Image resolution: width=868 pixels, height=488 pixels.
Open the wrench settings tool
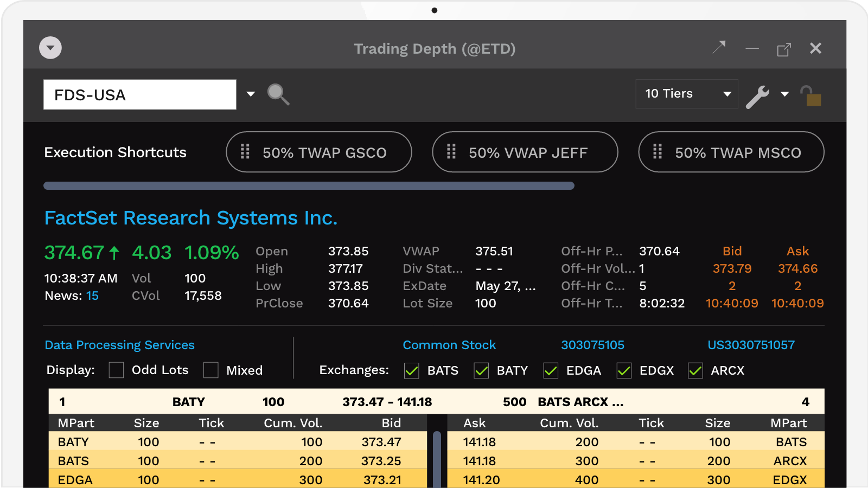coord(758,97)
